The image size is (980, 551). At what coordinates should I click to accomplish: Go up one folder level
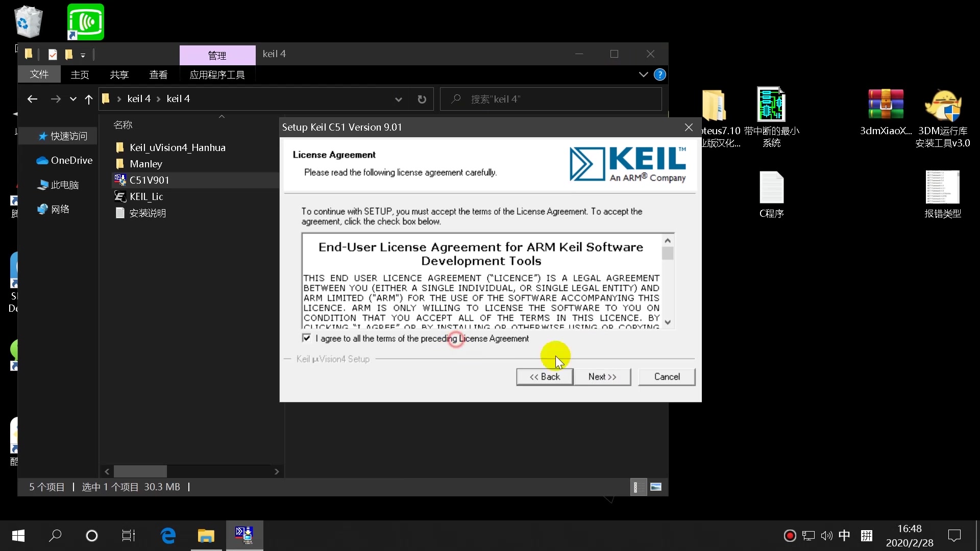click(89, 99)
